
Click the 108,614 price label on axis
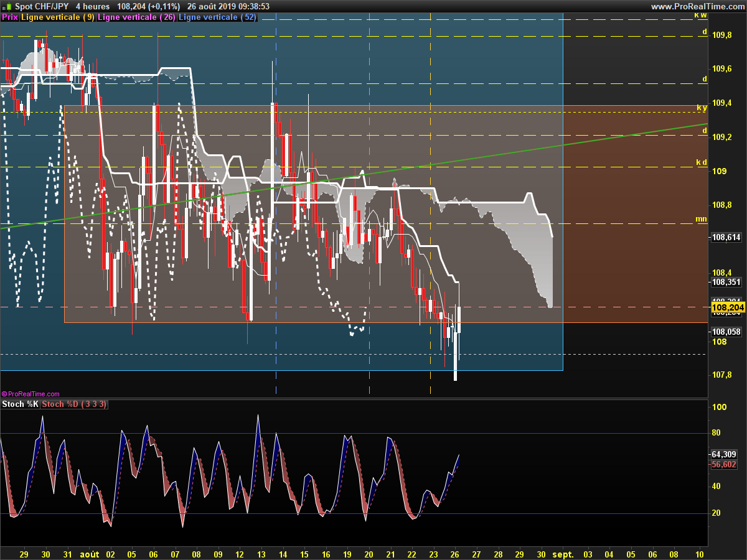tap(726, 237)
